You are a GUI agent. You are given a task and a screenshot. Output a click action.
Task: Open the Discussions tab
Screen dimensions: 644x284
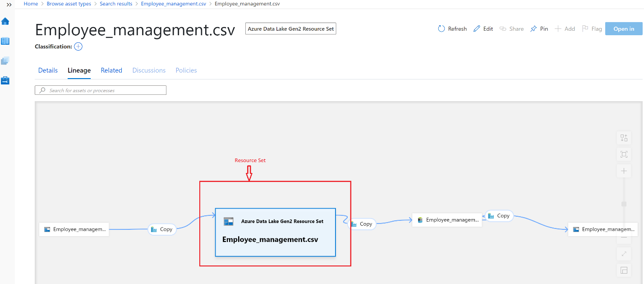pos(149,70)
